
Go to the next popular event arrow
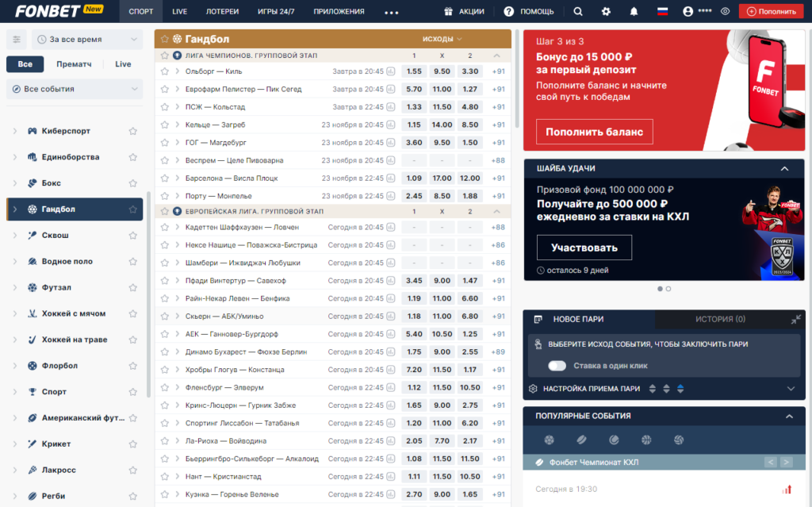pyautogui.click(x=786, y=462)
